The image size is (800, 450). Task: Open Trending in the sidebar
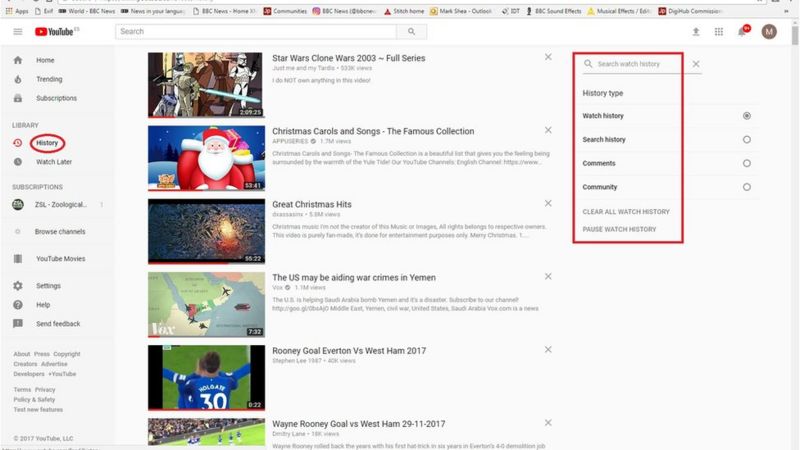click(x=49, y=79)
